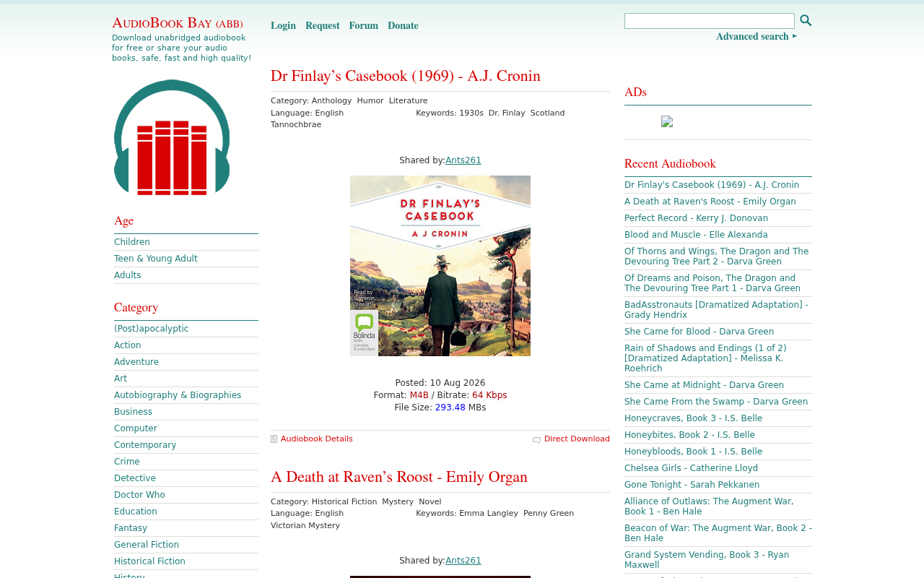Open the Contemporary category
Image resolution: width=924 pixels, height=578 pixels.
[x=145, y=445]
